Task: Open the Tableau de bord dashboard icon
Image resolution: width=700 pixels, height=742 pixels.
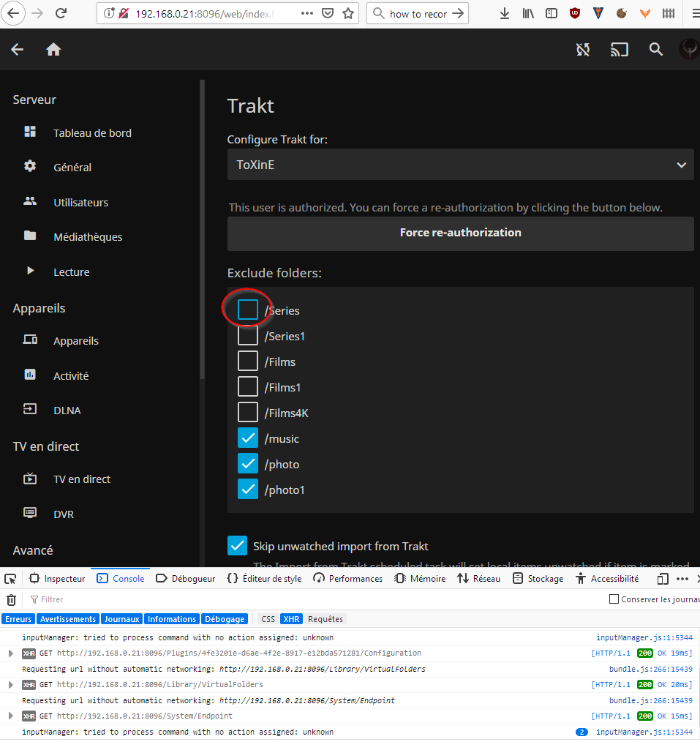Action: pos(29,132)
